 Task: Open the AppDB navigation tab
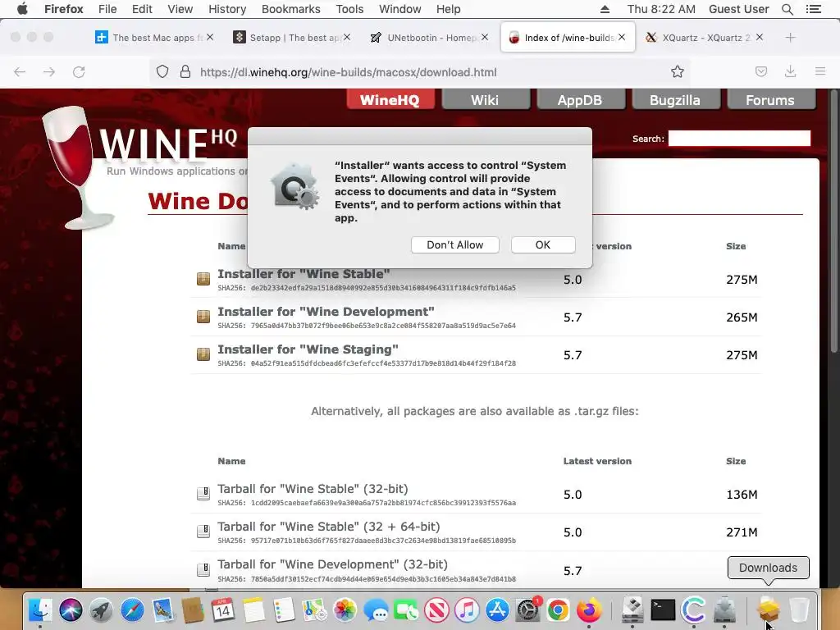click(580, 99)
